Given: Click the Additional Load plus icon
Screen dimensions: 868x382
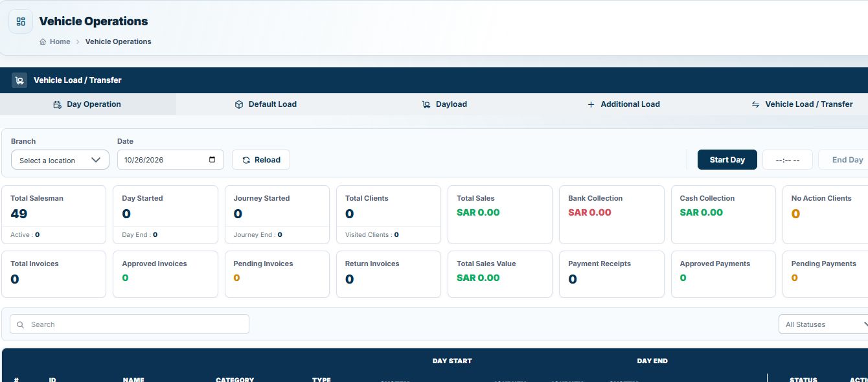Looking at the screenshot, I should [x=591, y=104].
